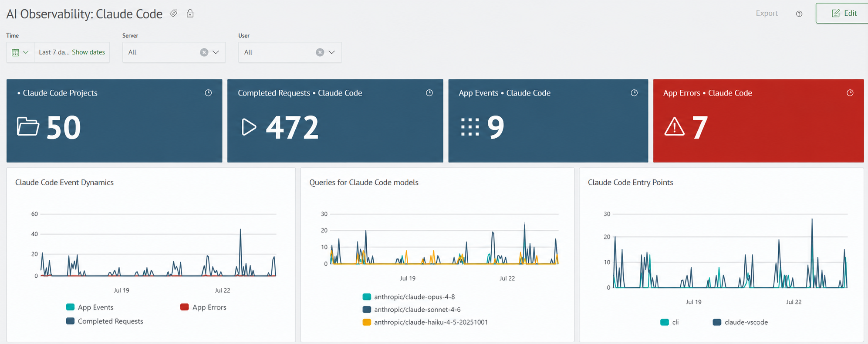
Task: Click the Claude Code Entry Points chart title
Action: pyautogui.click(x=630, y=182)
